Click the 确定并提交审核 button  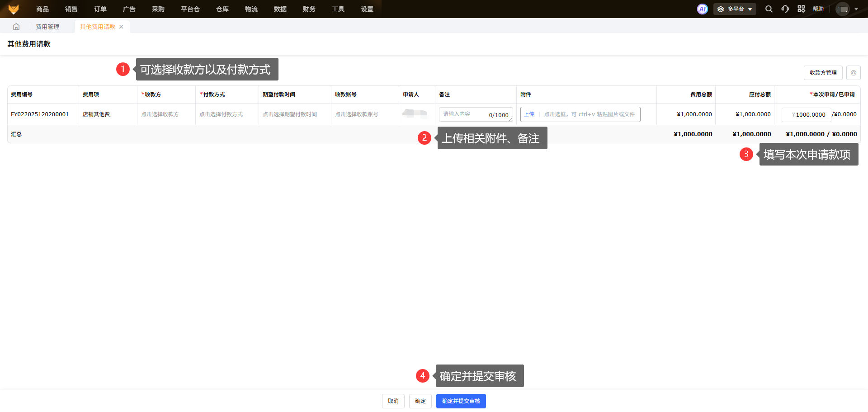point(461,401)
